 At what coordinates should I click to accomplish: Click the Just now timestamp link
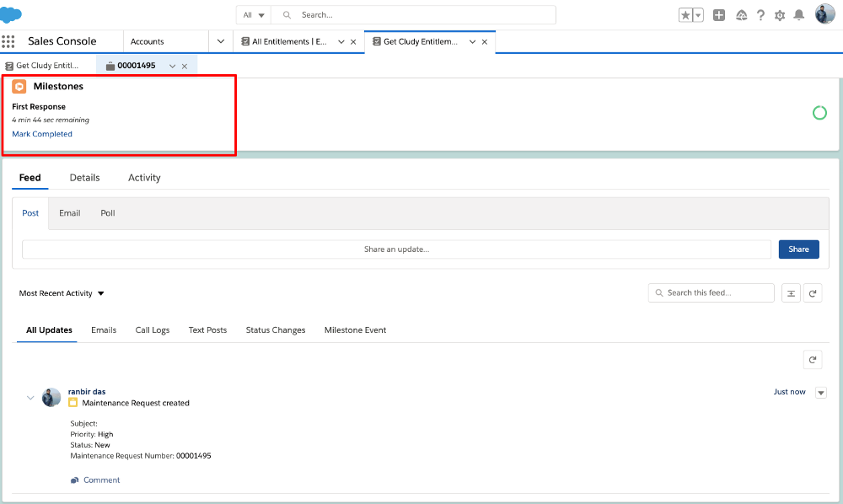(789, 392)
